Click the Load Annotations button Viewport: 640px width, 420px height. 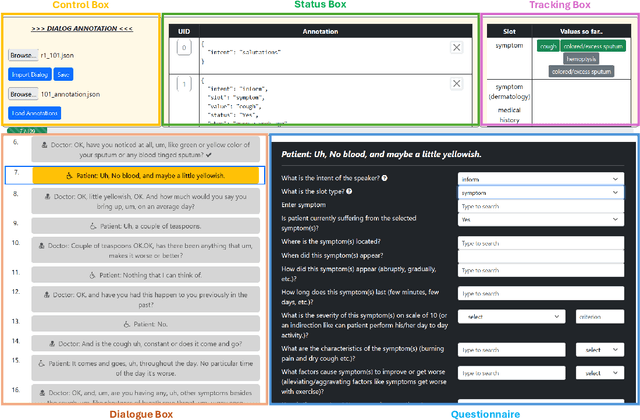[x=40, y=113]
